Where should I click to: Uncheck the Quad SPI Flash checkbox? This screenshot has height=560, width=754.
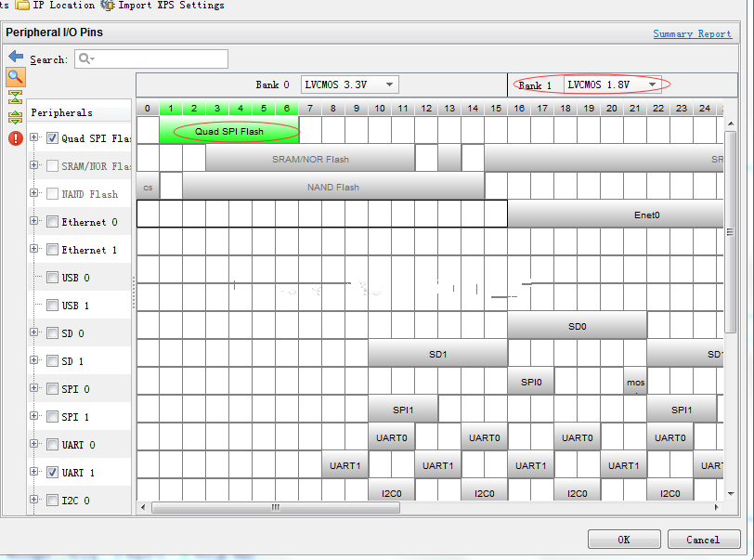tap(53, 138)
